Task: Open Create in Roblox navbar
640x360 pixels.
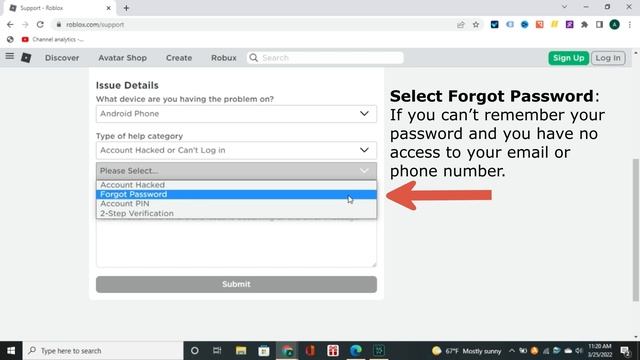Action: (179, 58)
